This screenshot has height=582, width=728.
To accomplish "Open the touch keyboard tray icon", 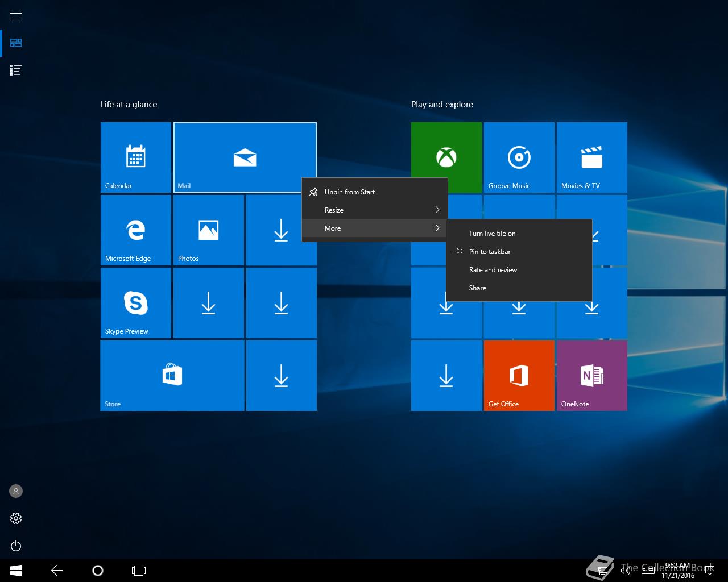I will pos(648,571).
